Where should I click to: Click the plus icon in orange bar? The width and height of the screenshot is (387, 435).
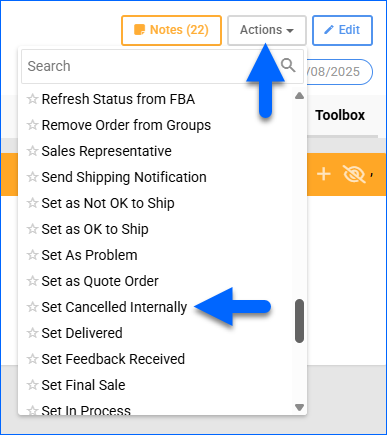(324, 174)
